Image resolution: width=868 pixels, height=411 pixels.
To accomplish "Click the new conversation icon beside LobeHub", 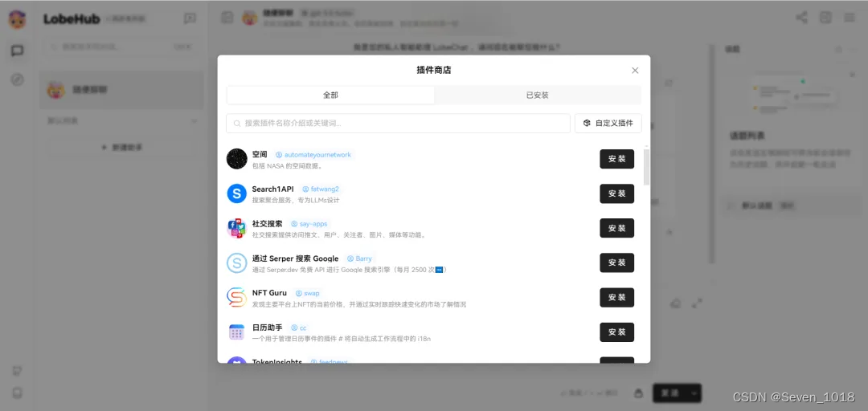I will [x=190, y=18].
